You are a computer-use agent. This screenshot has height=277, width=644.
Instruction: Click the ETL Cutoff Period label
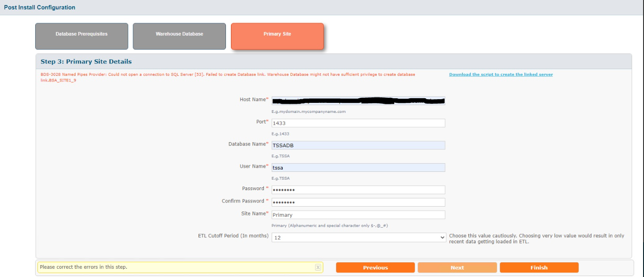coord(233,236)
